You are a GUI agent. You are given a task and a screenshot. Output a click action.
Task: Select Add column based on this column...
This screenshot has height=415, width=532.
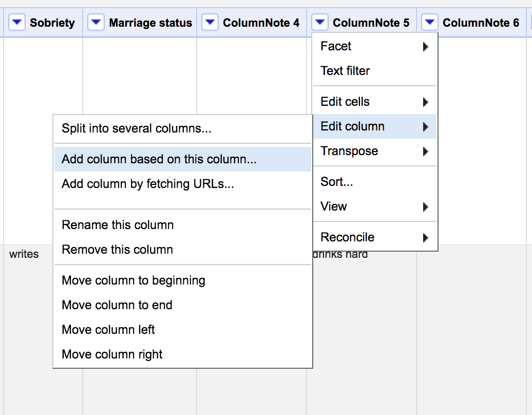(159, 159)
